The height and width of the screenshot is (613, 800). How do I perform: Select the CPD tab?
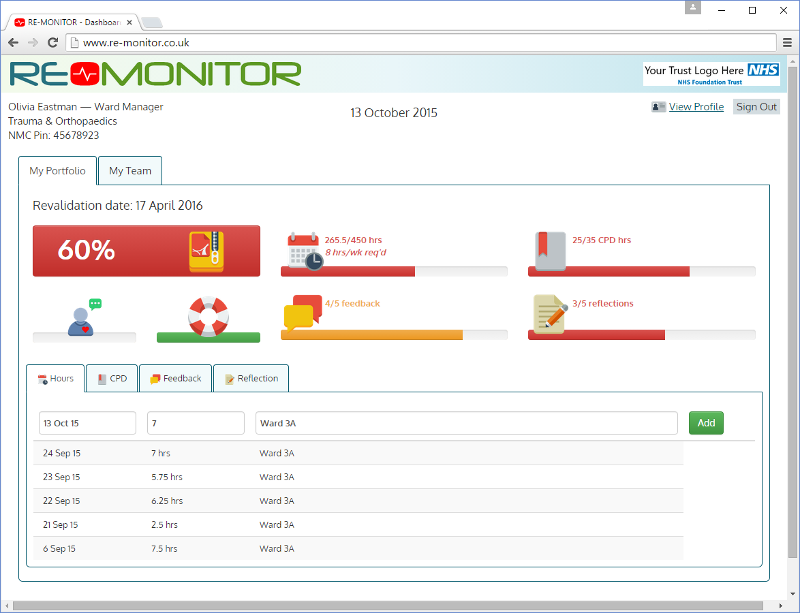112,379
